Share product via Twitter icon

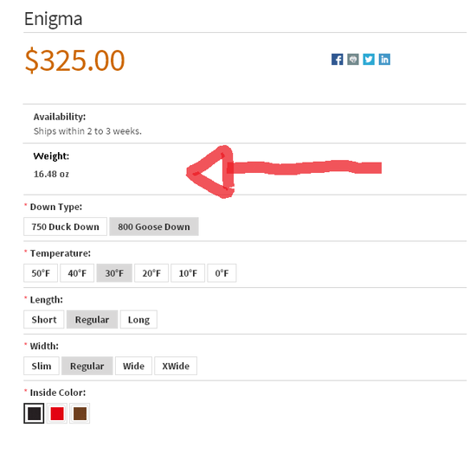(x=369, y=60)
